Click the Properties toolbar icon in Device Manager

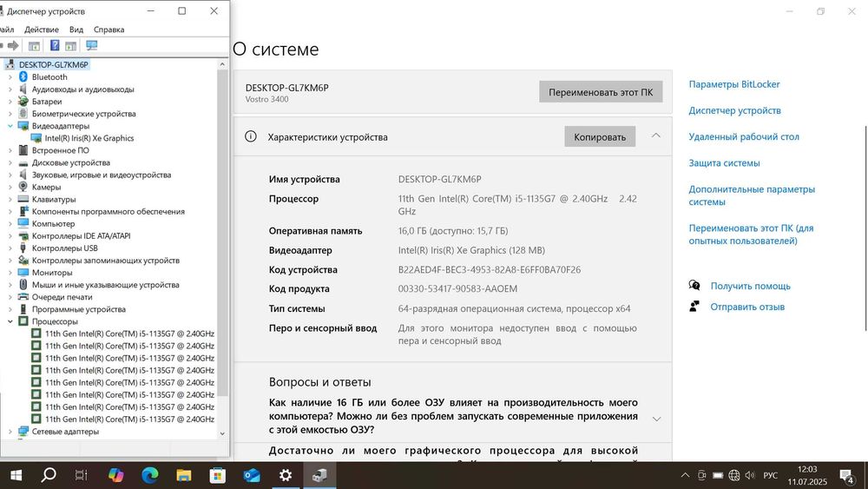(x=35, y=46)
